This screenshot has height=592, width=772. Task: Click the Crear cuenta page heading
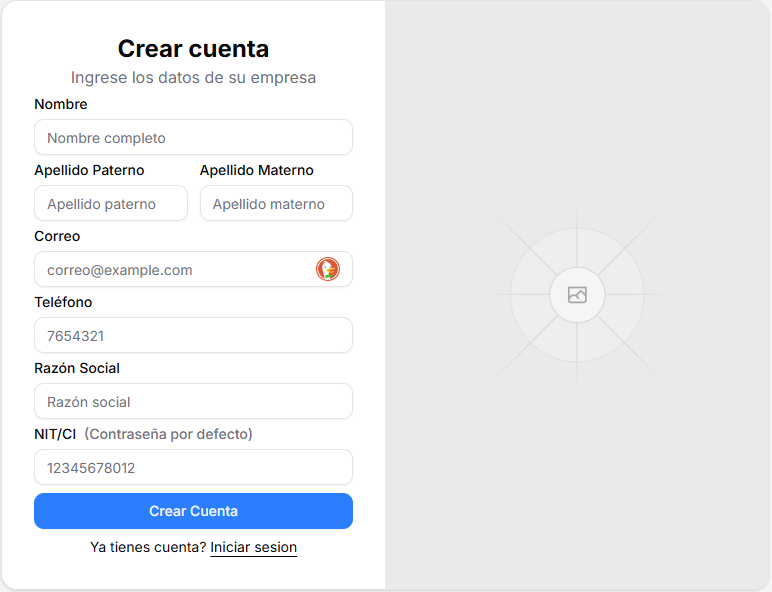click(193, 48)
